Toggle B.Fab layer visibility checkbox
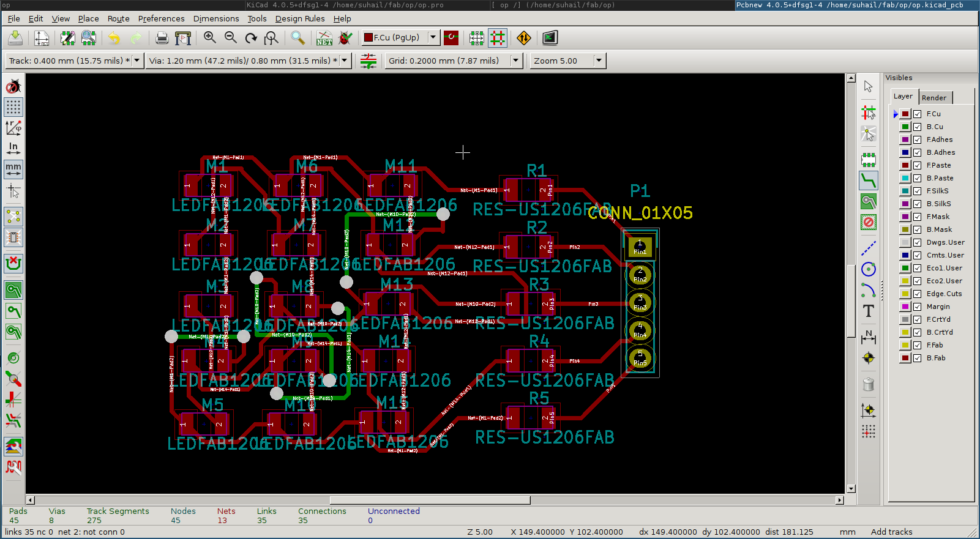 [x=917, y=358]
